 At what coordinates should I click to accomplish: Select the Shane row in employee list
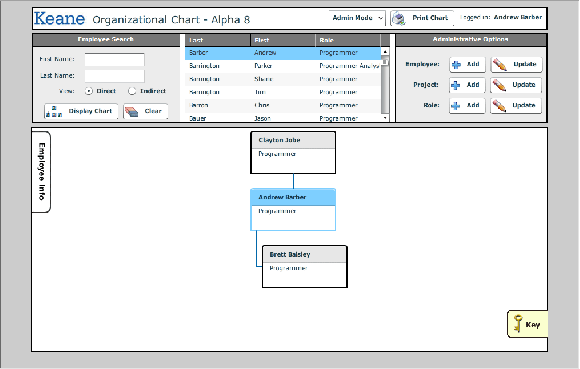[283, 79]
